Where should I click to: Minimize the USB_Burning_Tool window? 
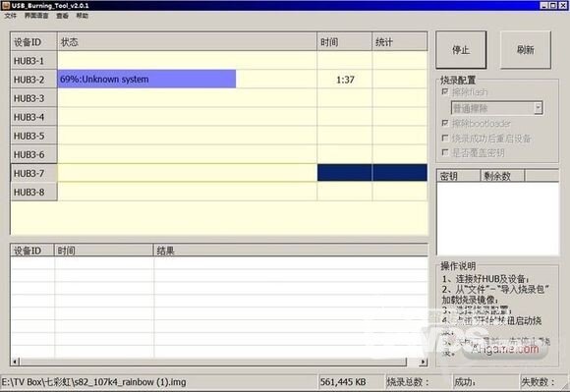tap(543, 6)
